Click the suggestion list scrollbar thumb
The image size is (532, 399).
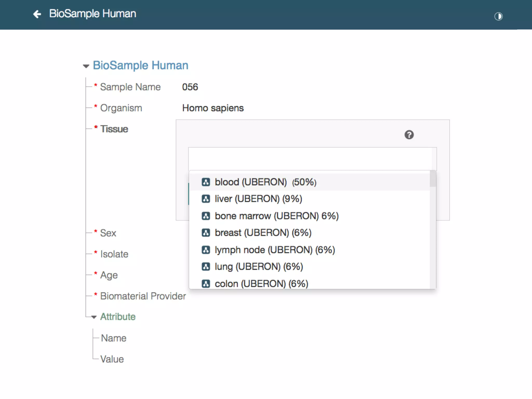433,179
